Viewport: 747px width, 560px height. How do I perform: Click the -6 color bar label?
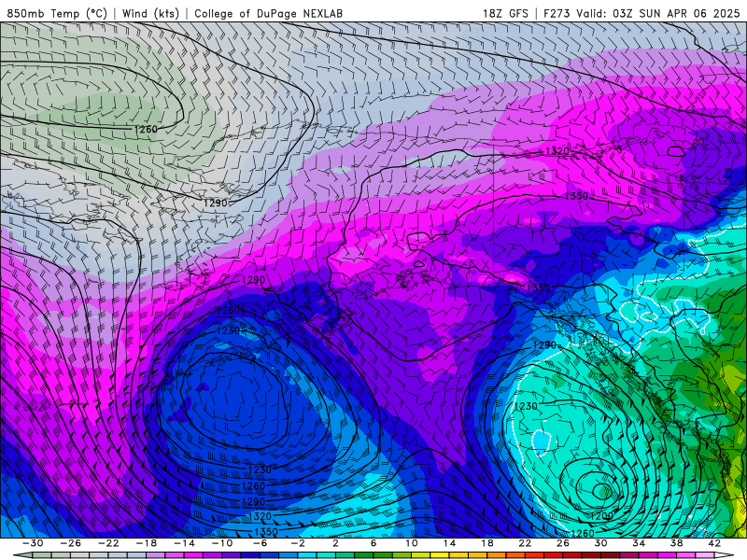(x=260, y=543)
